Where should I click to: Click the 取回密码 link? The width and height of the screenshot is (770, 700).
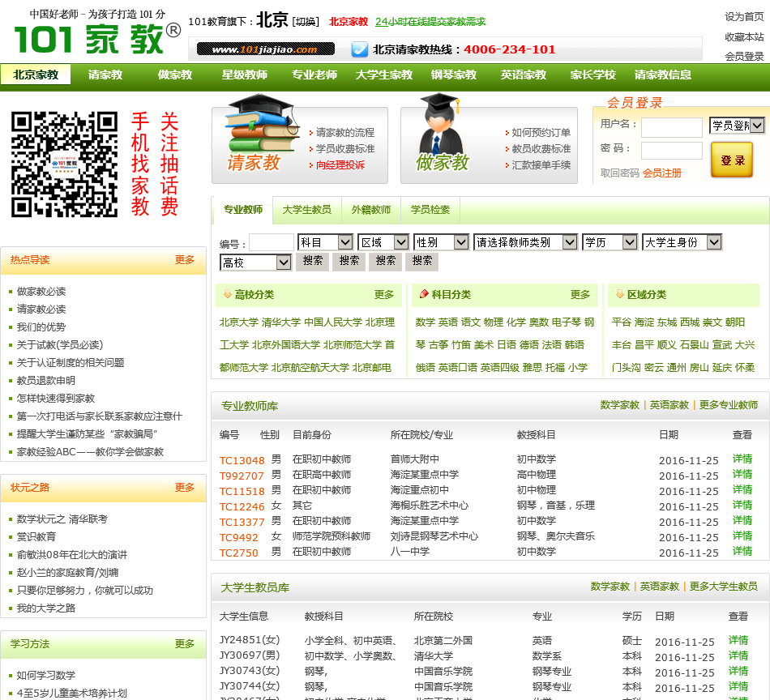pyautogui.click(x=620, y=173)
